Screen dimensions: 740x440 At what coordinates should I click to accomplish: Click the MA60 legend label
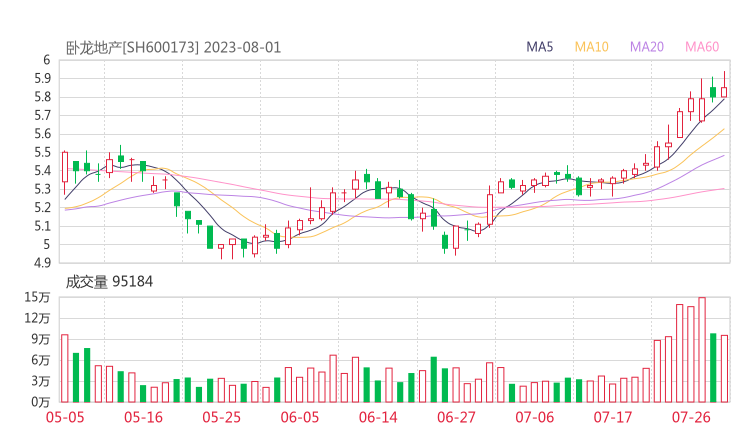point(702,47)
